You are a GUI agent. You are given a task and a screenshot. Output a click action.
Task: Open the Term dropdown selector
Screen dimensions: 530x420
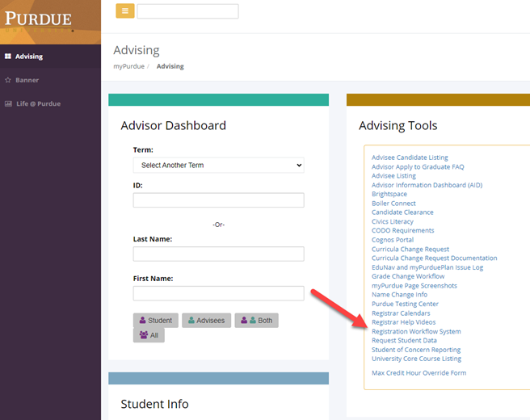(x=218, y=166)
